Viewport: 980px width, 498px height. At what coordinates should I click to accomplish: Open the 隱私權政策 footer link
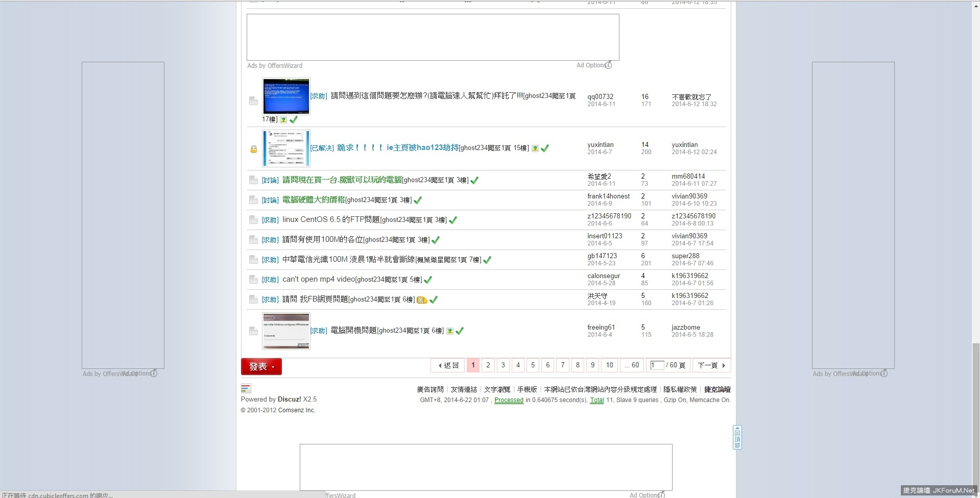pyautogui.click(x=680, y=389)
